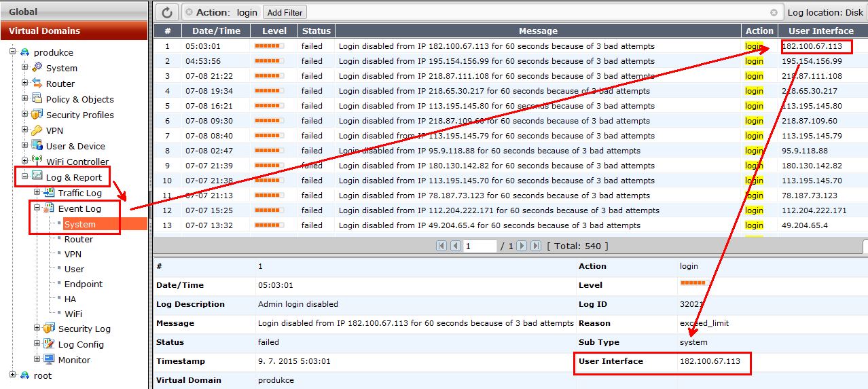Go to last page of log results

tap(536, 246)
